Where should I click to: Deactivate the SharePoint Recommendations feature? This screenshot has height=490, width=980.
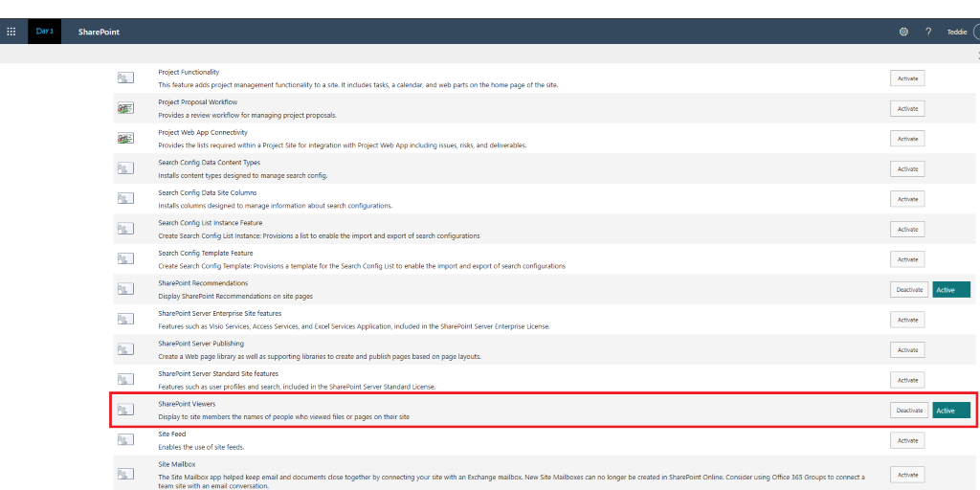coord(909,289)
